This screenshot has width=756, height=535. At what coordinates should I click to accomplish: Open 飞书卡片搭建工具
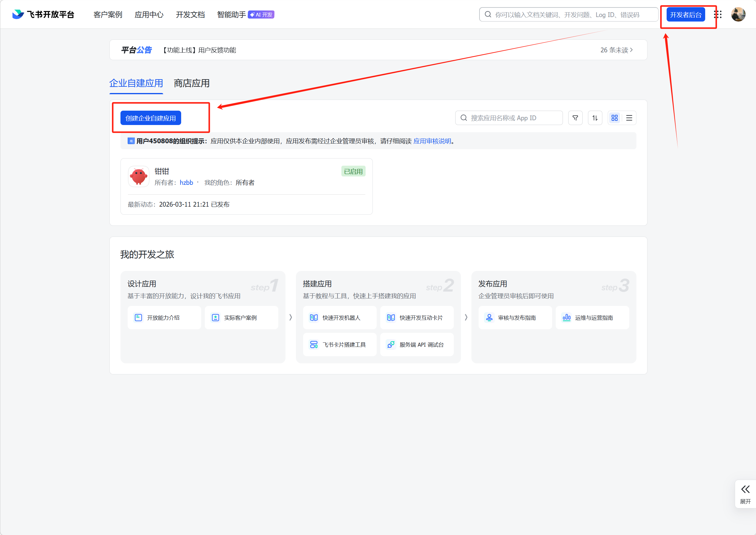click(340, 345)
